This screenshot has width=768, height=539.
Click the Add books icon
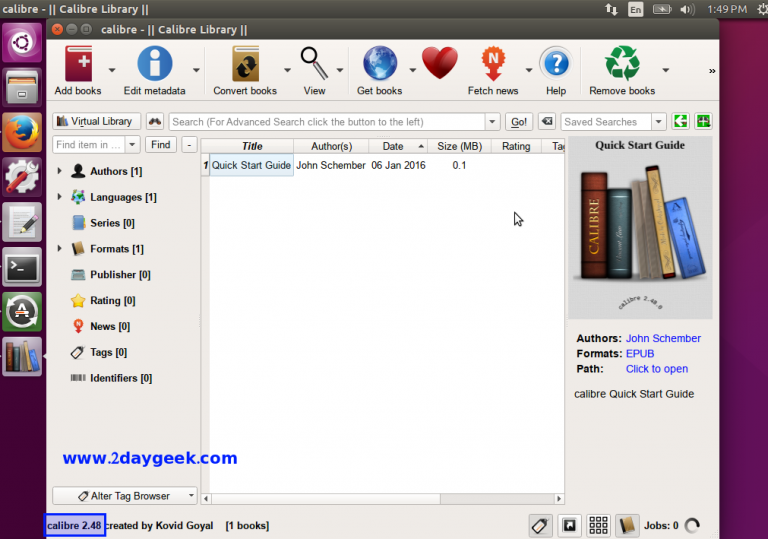(x=78, y=64)
